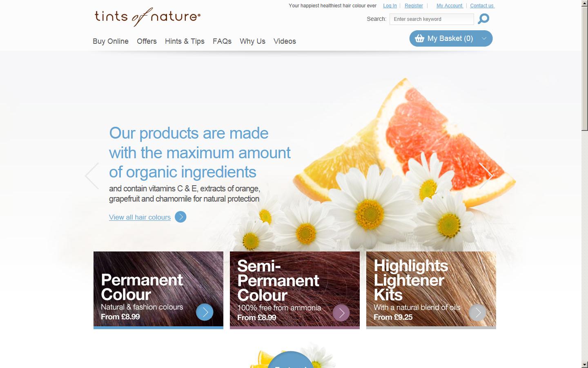Image resolution: width=588 pixels, height=368 pixels.
Task: Click the blue arrow beside View all hair colours
Action: click(x=180, y=217)
